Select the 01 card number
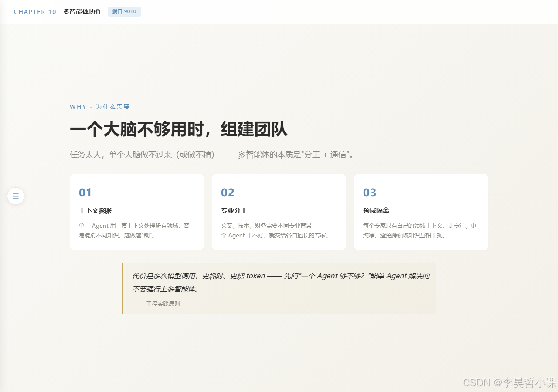Screen dimensions: 558x392 pyautogui.click(x=85, y=193)
